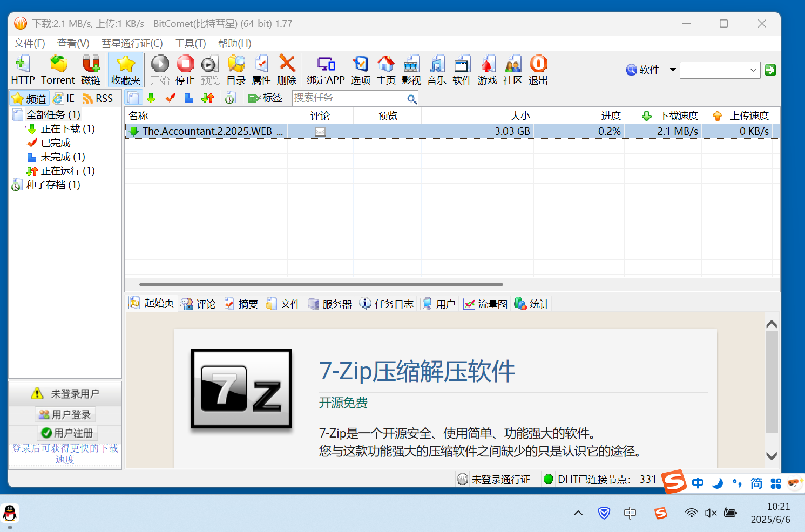Toggle the 收藏夹 favorites button
The height and width of the screenshot is (532, 805).
126,70
